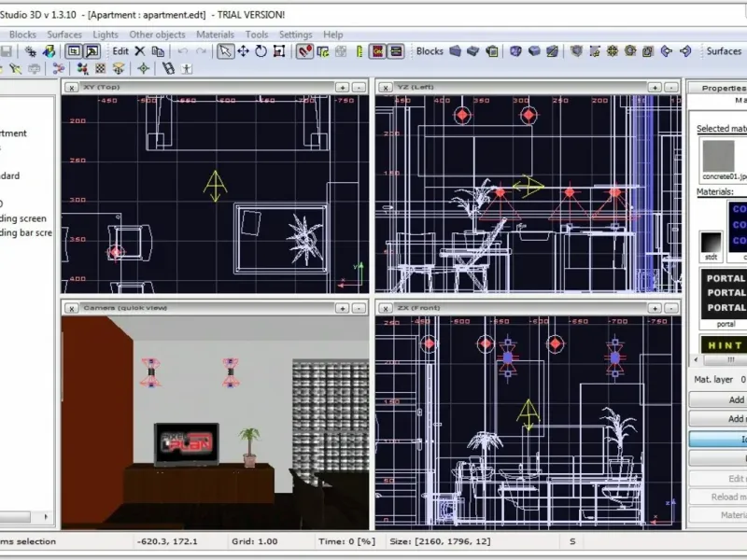
Task: Select the Rotate tool circular arrow
Action: pyautogui.click(x=261, y=51)
